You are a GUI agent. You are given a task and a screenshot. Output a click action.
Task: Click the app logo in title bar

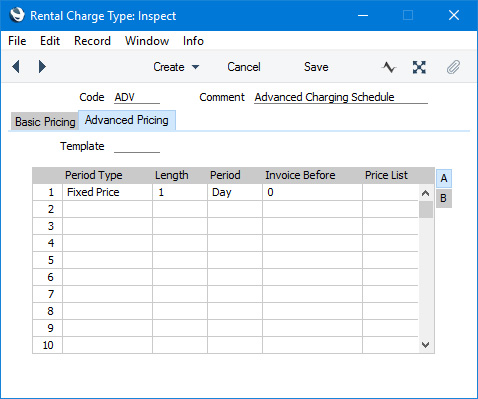point(17,15)
